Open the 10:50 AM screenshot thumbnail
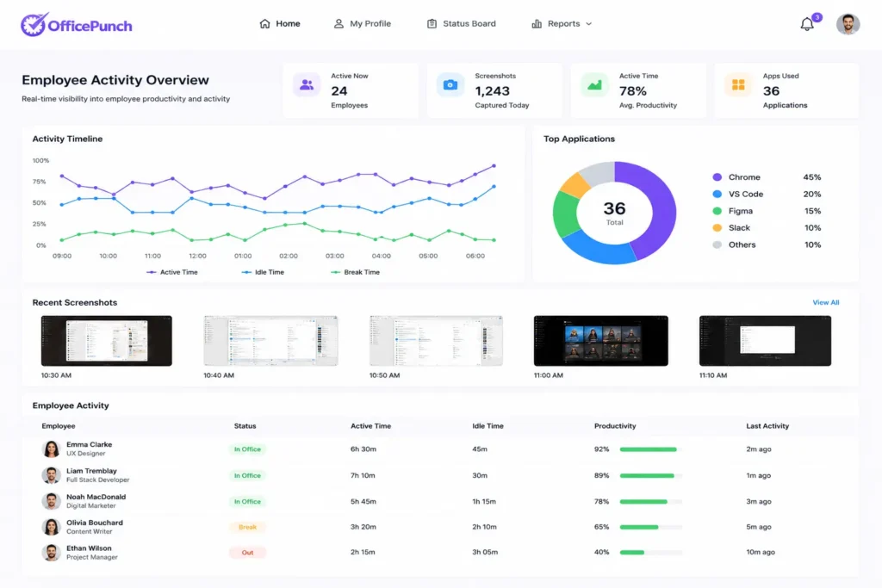882x588 pixels. pos(436,341)
